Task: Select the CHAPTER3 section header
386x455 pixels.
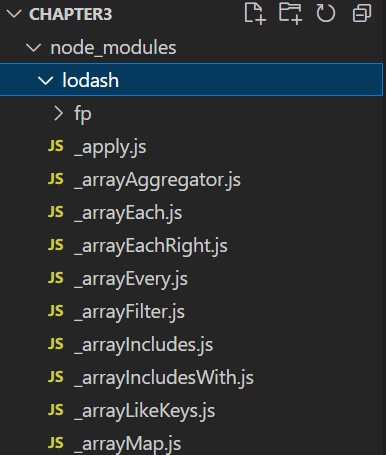Action: (x=70, y=14)
